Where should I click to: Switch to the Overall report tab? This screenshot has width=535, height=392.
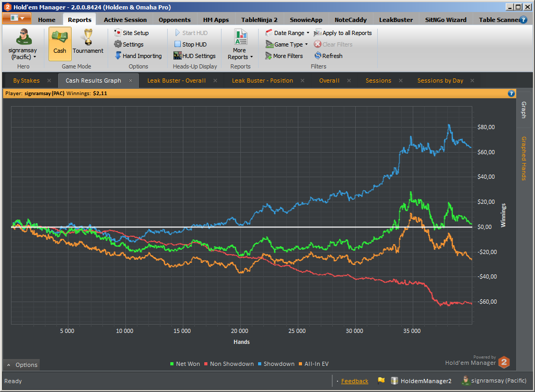click(x=329, y=80)
